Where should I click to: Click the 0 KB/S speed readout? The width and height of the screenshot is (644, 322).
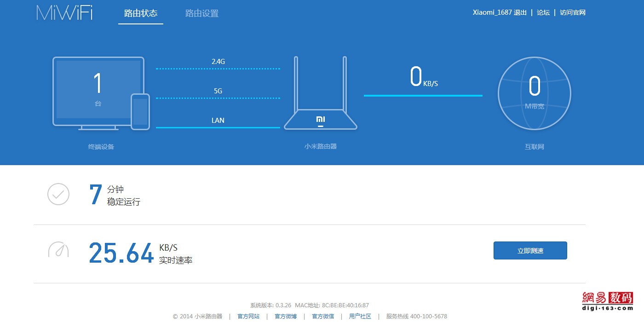[x=424, y=77]
